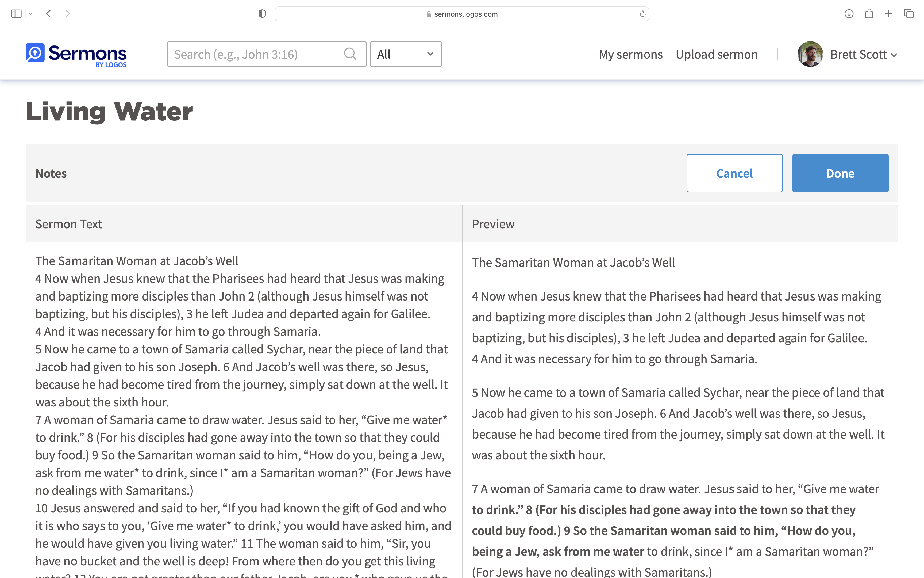Click the Cancel button

tap(734, 173)
